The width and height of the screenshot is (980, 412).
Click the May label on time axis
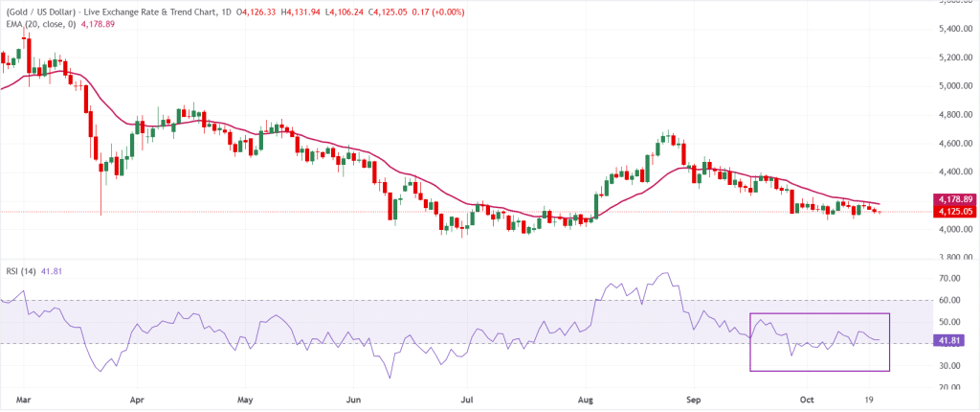[x=246, y=401]
